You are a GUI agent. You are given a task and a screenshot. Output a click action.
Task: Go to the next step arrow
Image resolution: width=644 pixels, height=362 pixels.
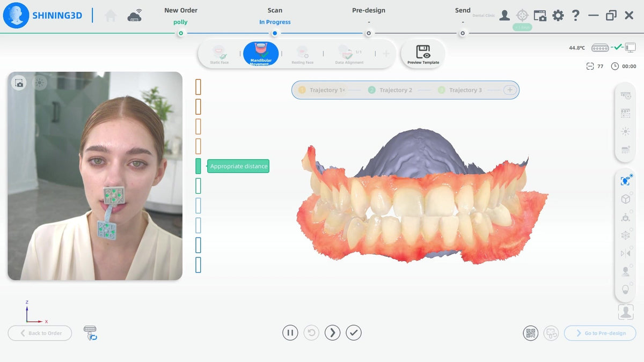point(333,333)
